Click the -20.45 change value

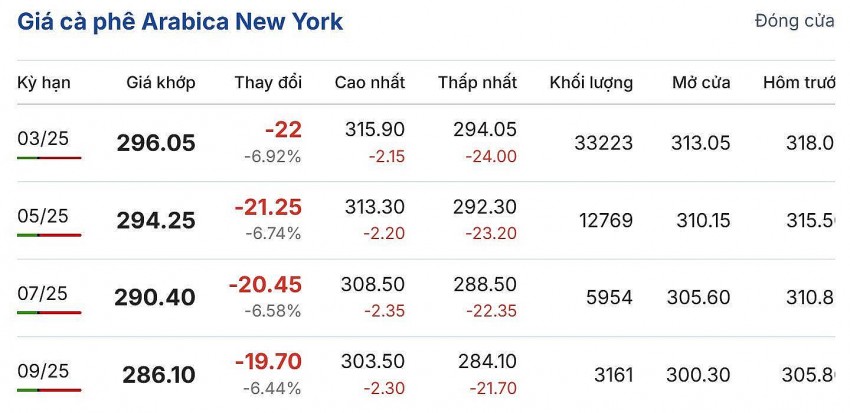(x=265, y=286)
